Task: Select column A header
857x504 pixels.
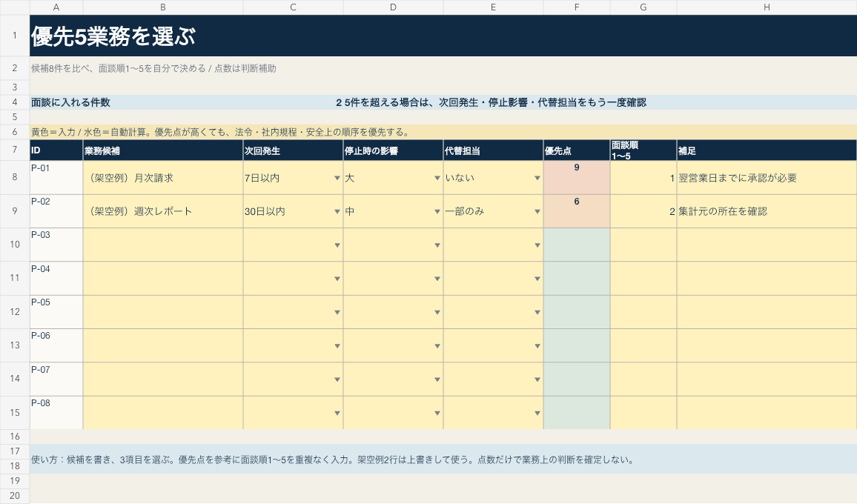Action: coord(56,7)
